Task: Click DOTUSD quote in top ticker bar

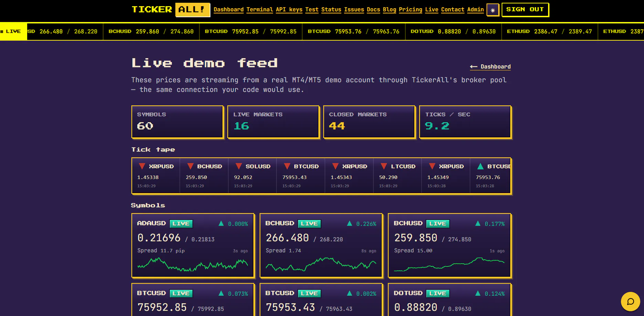Action: [x=453, y=31]
